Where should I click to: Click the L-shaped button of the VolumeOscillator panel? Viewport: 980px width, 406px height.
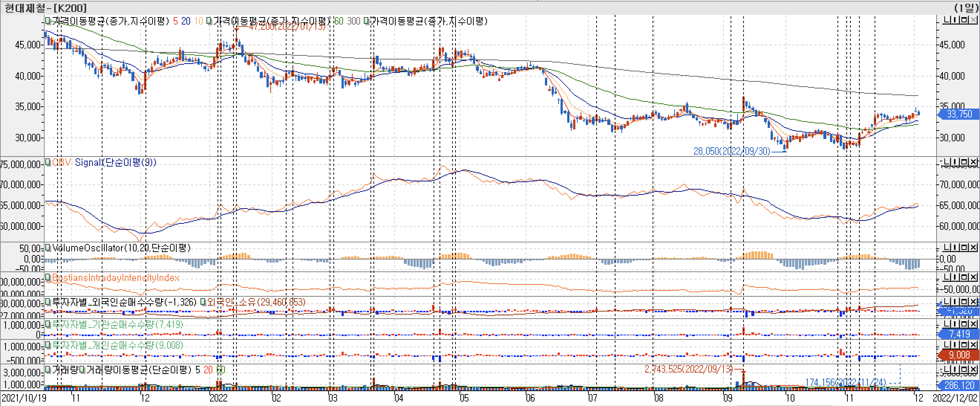click(x=947, y=248)
